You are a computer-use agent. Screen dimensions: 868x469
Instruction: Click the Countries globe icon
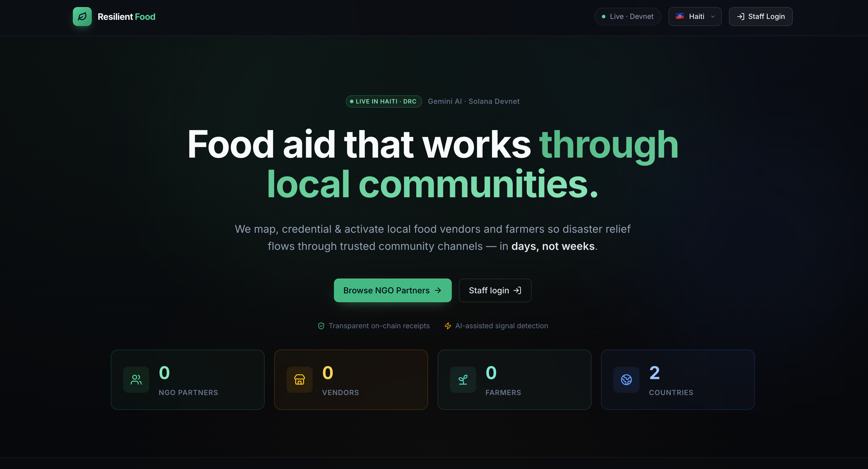(x=626, y=379)
